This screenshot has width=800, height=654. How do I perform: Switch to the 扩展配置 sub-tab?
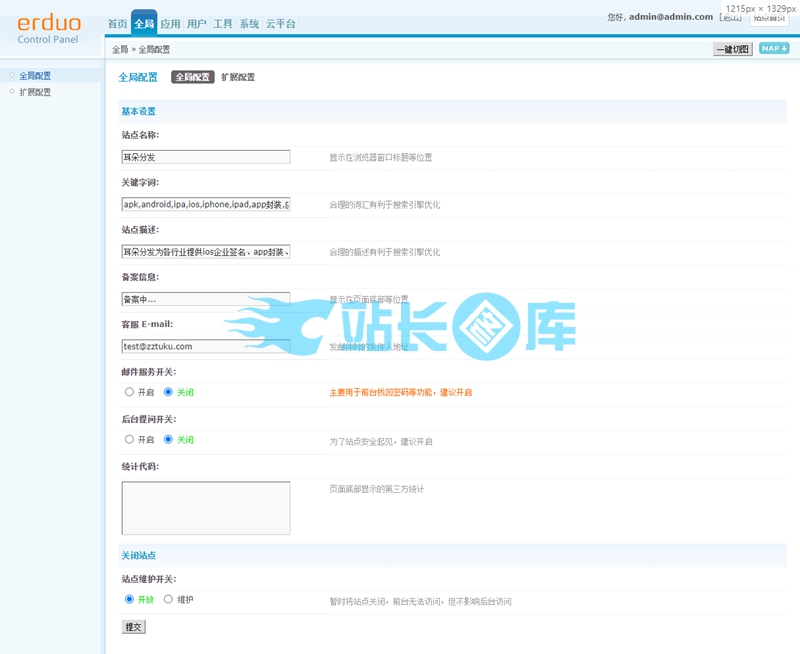238,77
